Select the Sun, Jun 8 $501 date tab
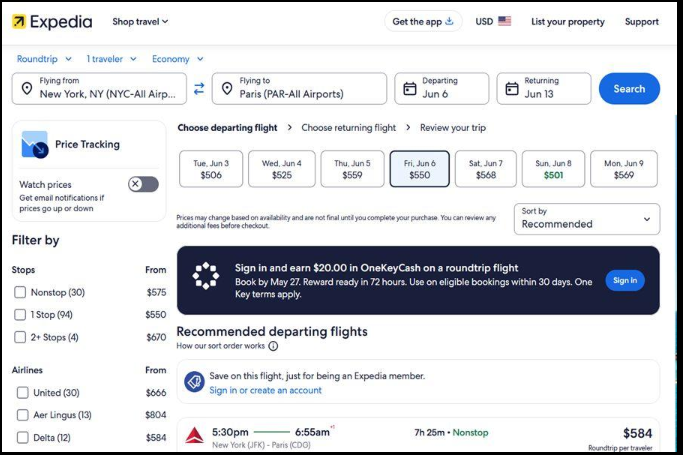The width and height of the screenshot is (683, 455). pyautogui.click(x=553, y=169)
